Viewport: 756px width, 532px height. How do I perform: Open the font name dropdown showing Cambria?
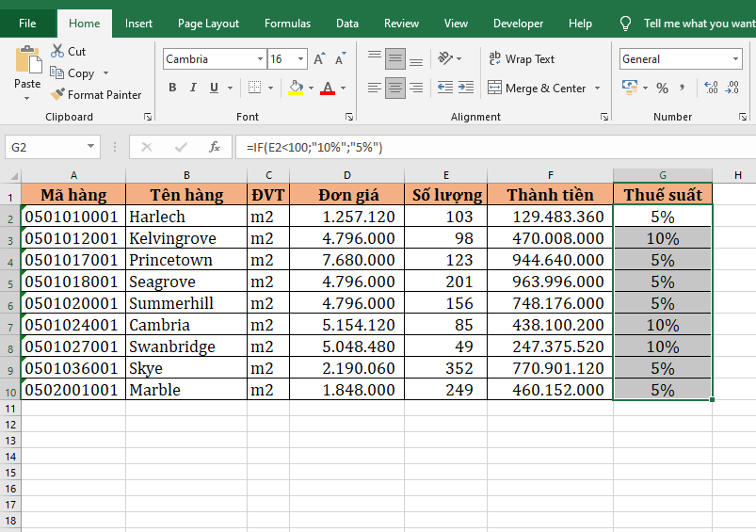tap(260, 59)
